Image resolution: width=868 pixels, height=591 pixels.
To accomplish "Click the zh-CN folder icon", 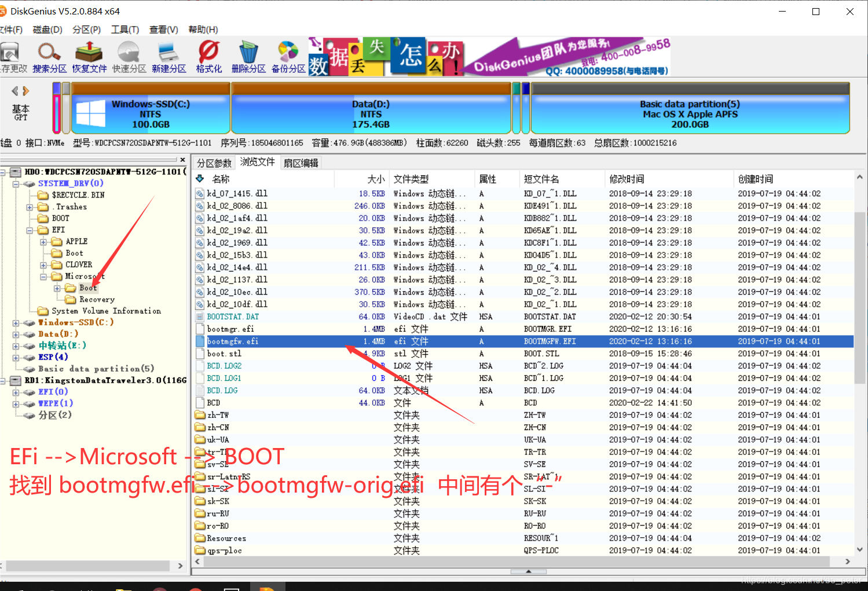I will 200,427.
